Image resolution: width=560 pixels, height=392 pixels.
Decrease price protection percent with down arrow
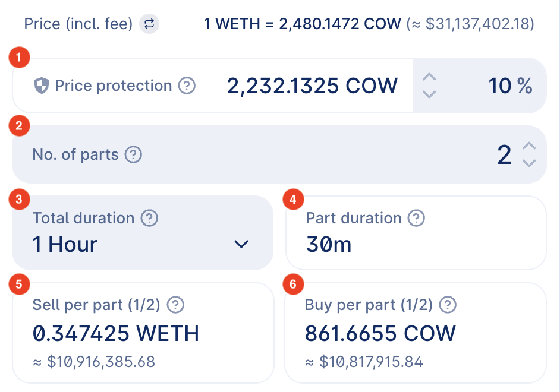429,94
